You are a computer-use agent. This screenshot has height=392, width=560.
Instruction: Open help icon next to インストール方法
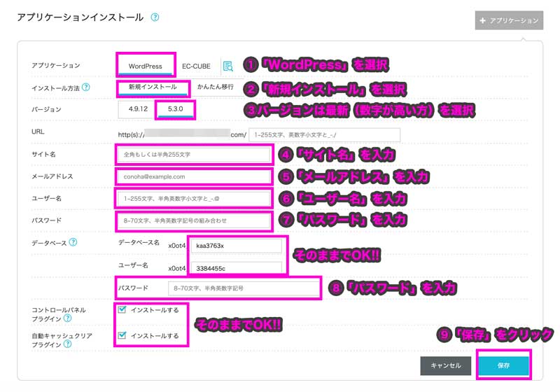pos(85,87)
